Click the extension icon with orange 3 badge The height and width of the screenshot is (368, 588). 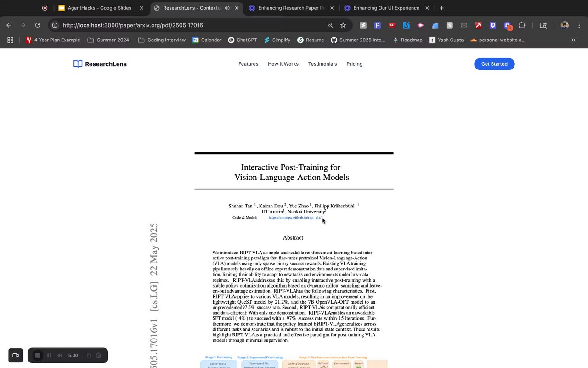(x=508, y=26)
